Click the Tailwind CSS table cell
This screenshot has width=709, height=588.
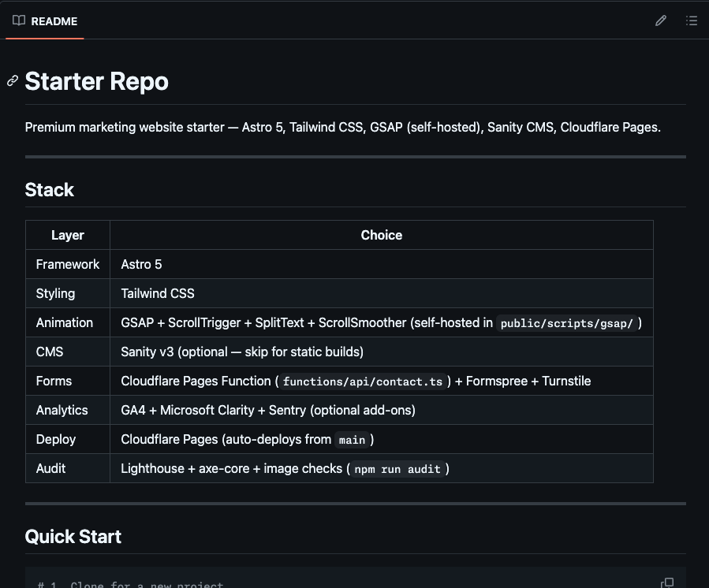[382, 293]
